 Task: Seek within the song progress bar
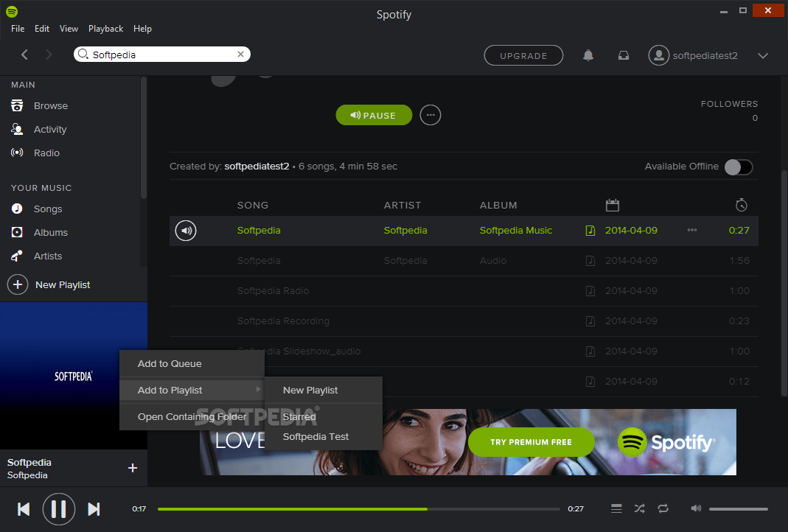pos(358,509)
